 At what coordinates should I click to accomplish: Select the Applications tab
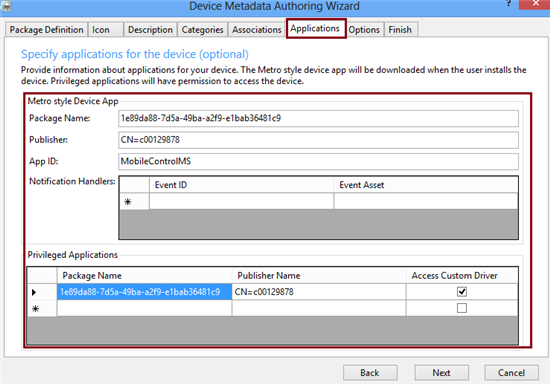click(x=315, y=28)
